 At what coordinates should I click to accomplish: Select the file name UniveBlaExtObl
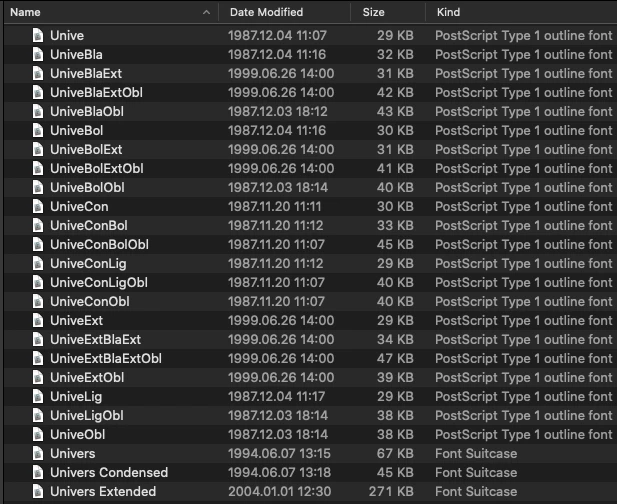pyautogui.click(x=96, y=92)
